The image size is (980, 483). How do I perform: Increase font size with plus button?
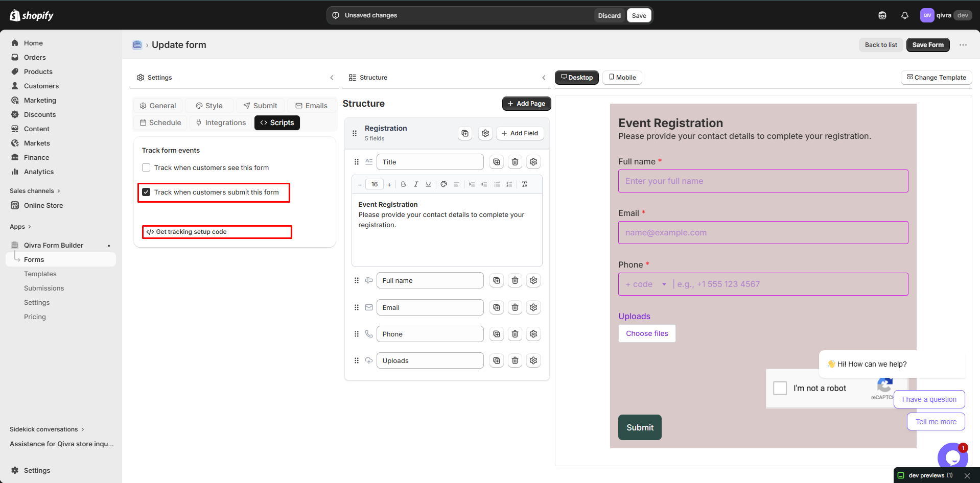click(x=389, y=185)
